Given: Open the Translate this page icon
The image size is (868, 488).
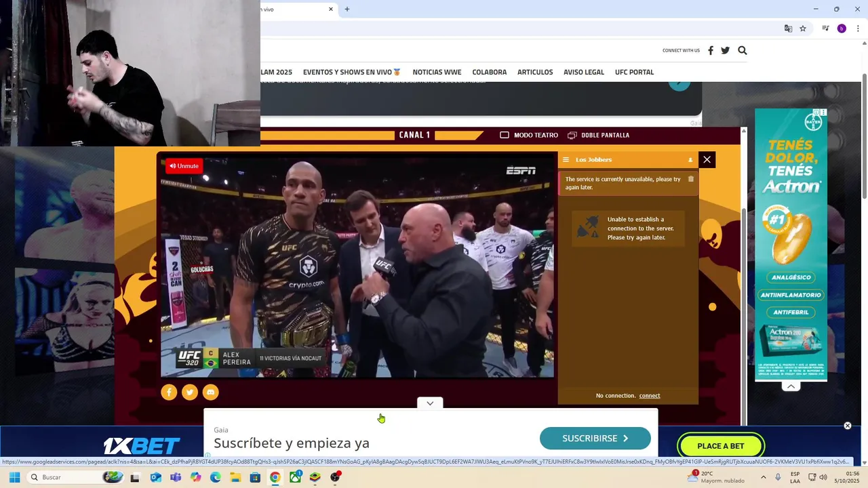Looking at the screenshot, I should coord(788,28).
